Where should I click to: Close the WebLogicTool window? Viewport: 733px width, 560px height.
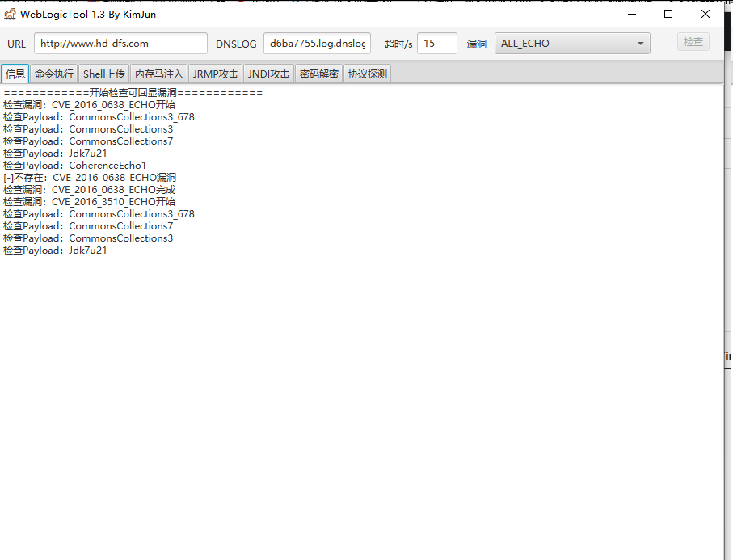(x=706, y=14)
